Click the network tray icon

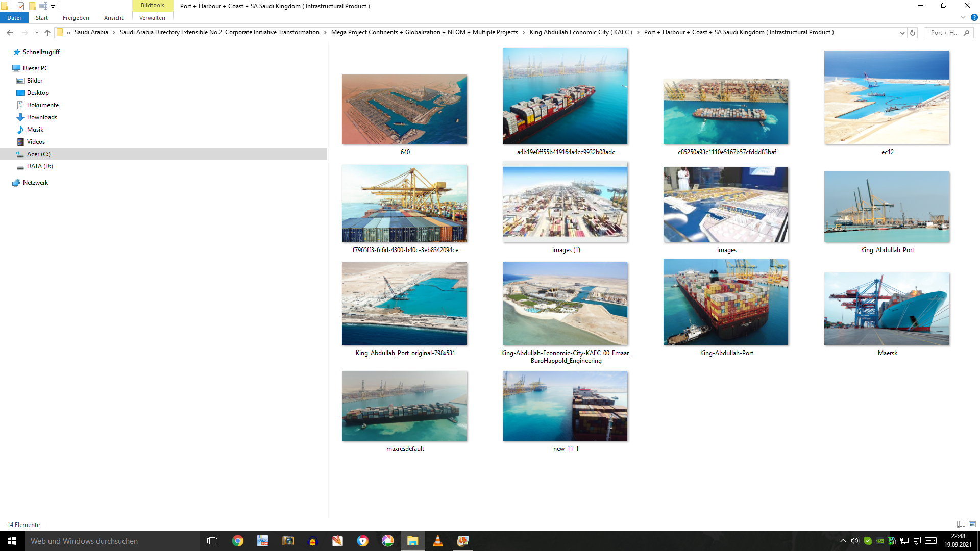(904, 541)
